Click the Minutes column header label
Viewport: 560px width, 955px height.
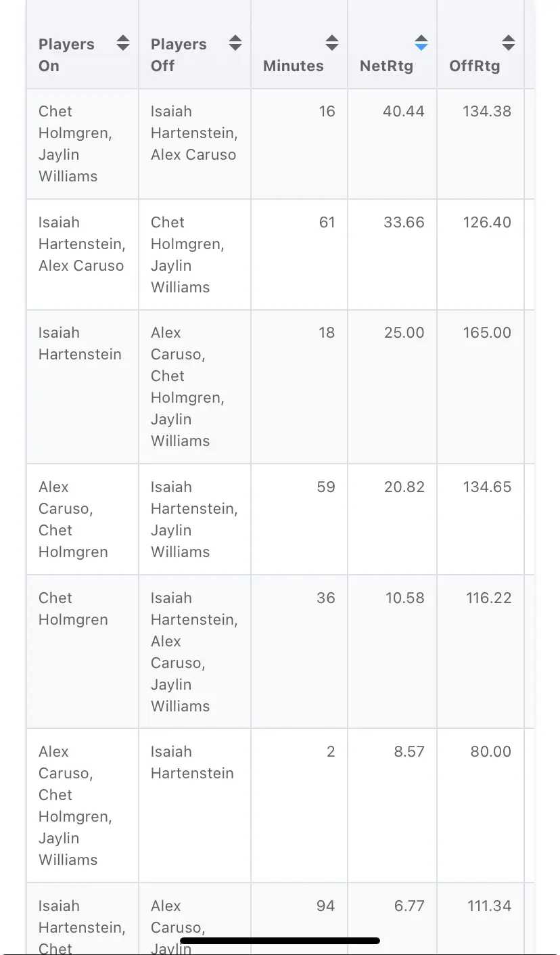[293, 66]
